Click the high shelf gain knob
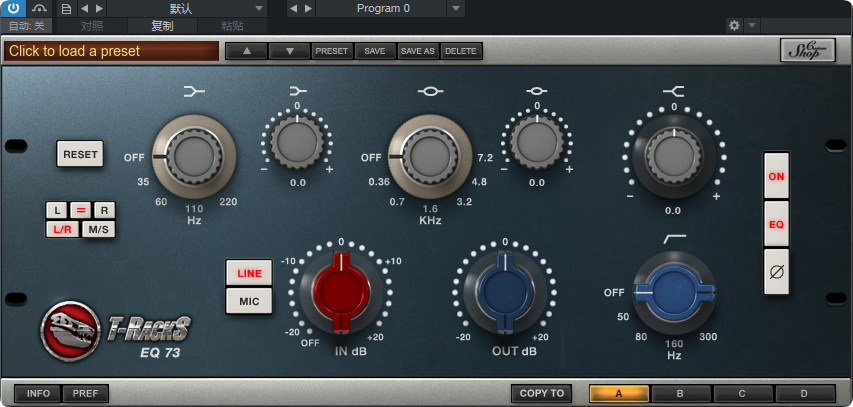 click(673, 155)
